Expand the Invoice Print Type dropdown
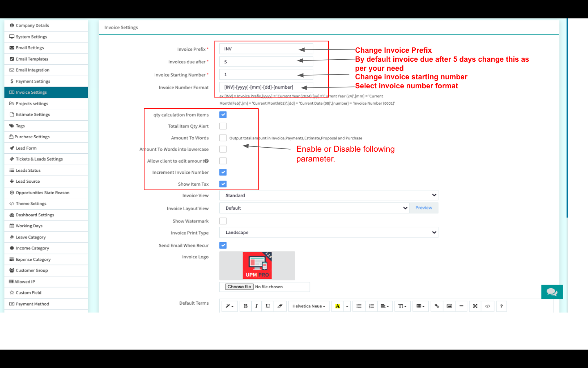Image resolution: width=588 pixels, height=368 pixels. [x=328, y=233]
